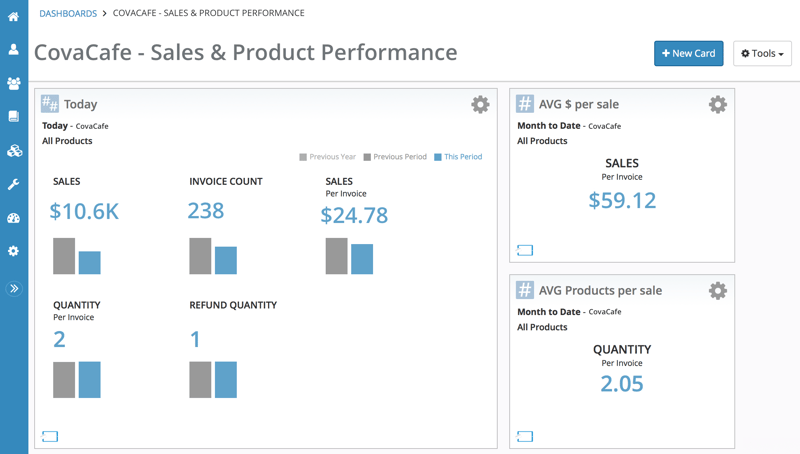Open the settings gear icon in sidebar
Screen dimensions: 800x454
click(14, 251)
